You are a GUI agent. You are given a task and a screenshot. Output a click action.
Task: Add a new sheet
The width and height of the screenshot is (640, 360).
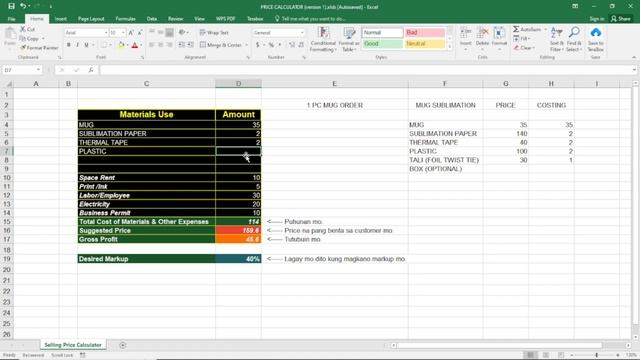[122, 345]
